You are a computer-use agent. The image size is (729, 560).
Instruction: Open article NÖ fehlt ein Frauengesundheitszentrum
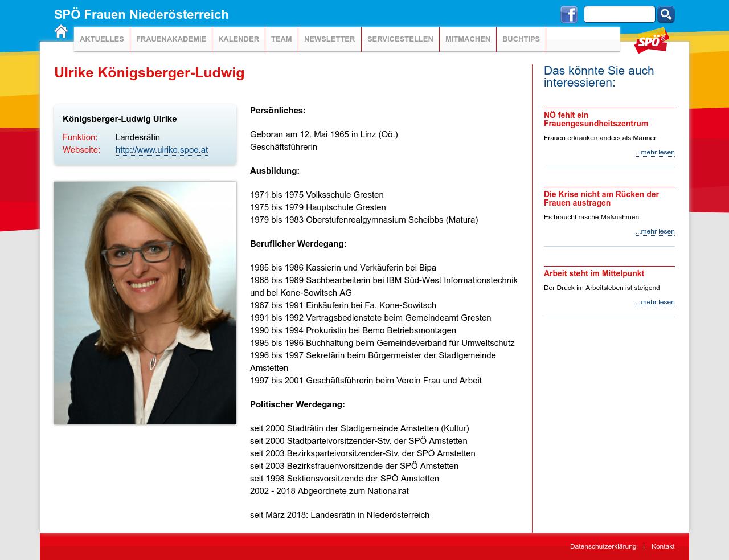click(596, 119)
